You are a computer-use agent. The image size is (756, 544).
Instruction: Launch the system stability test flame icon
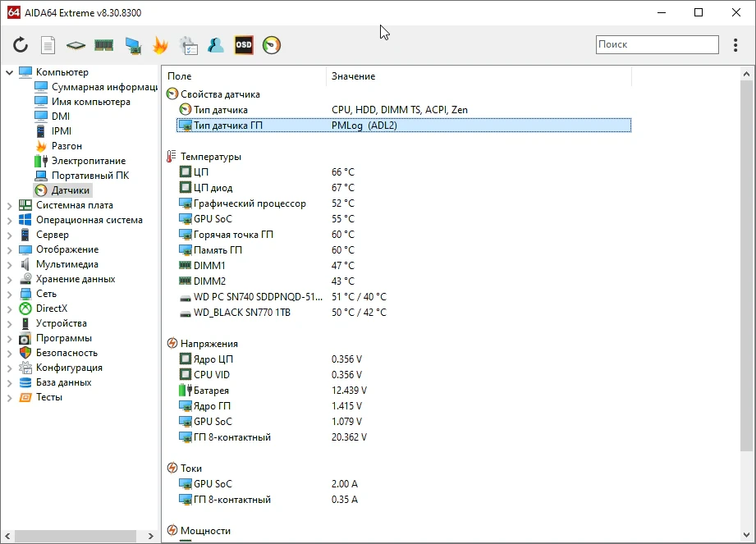[x=160, y=45]
